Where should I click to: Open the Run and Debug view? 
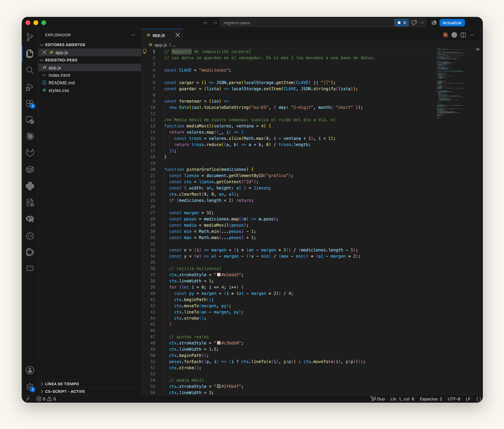[30, 87]
